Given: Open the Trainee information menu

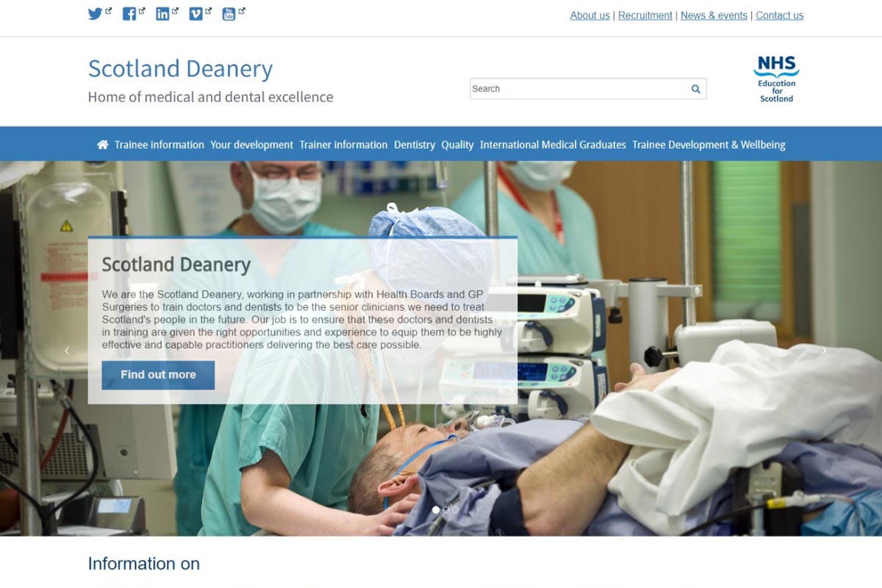Looking at the screenshot, I should pos(159,145).
